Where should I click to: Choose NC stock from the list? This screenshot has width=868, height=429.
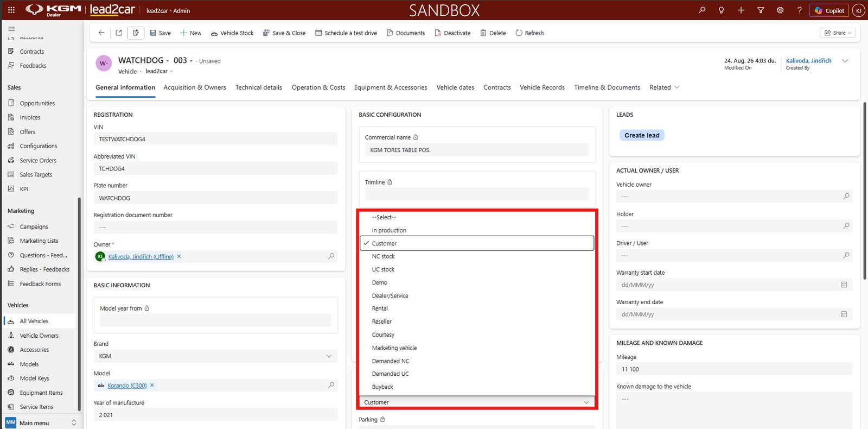coord(477,256)
